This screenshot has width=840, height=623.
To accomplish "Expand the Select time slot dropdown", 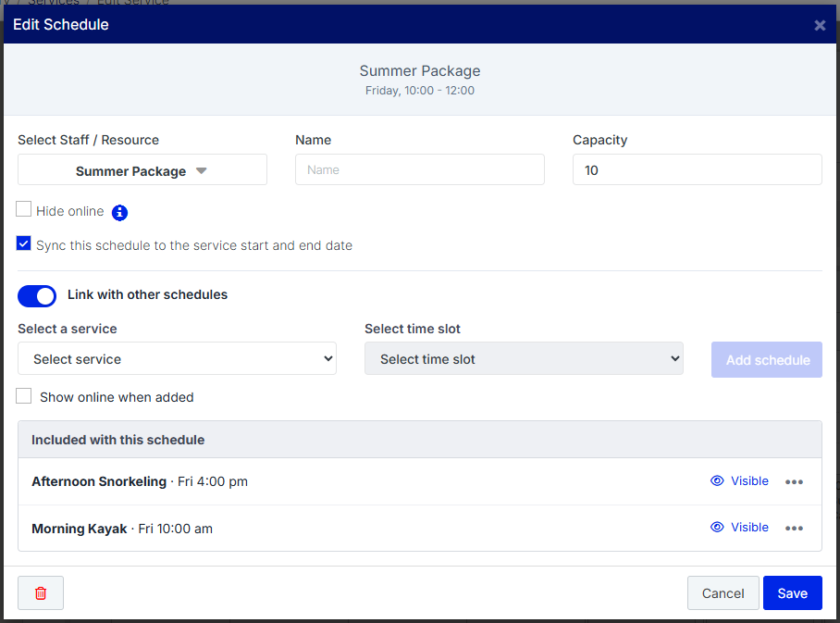I will click(524, 358).
